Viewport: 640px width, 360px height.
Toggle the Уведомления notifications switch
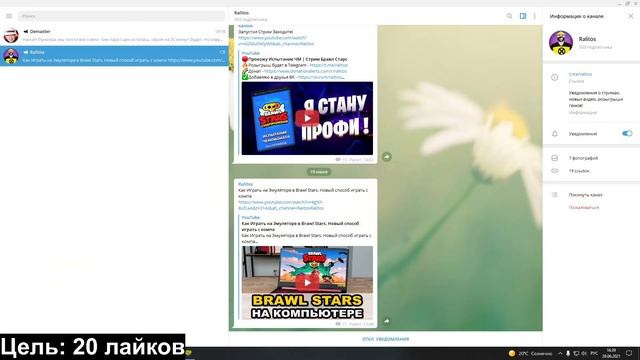(627, 133)
